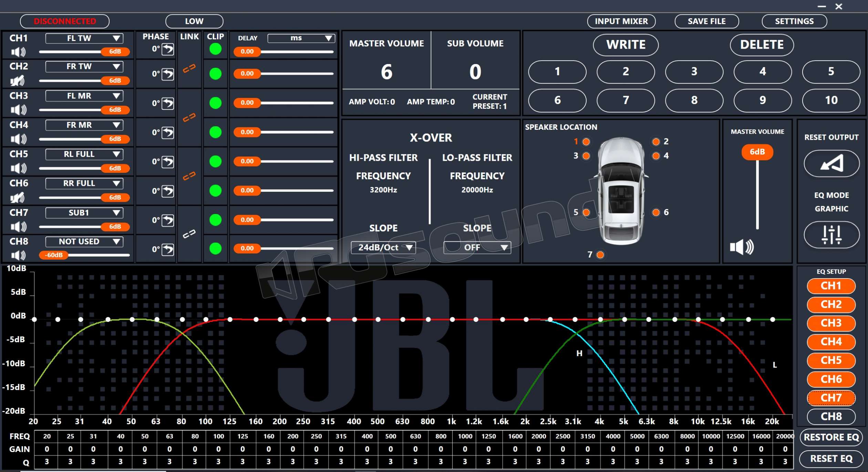Image resolution: width=868 pixels, height=472 pixels.
Task: Open the hi-pass slope 24dB/Oct dropdown
Action: point(383,248)
